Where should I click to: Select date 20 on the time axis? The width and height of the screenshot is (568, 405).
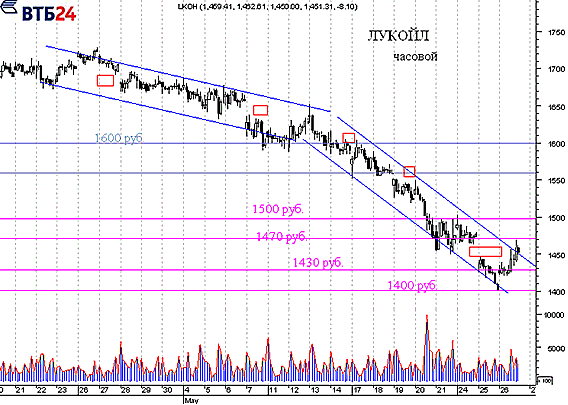click(x=420, y=391)
